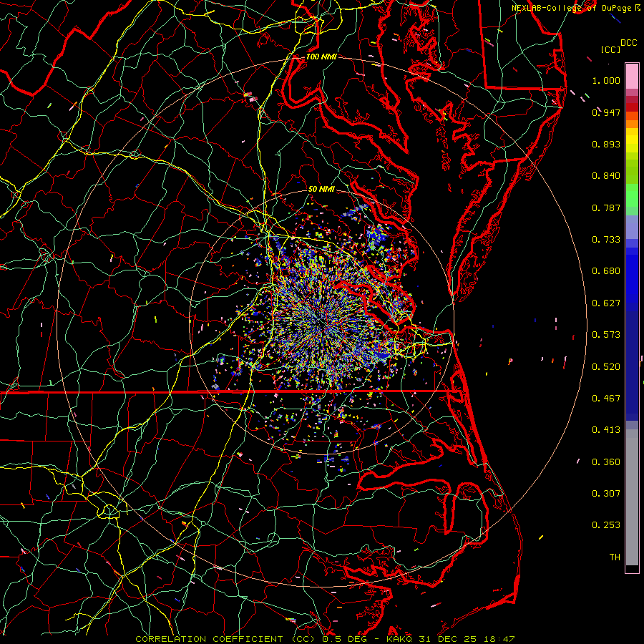Image resolution: width=644 pixels, height=644 pixels.
Task: Click the [CC] legend heading
Action: pos(610,49)
